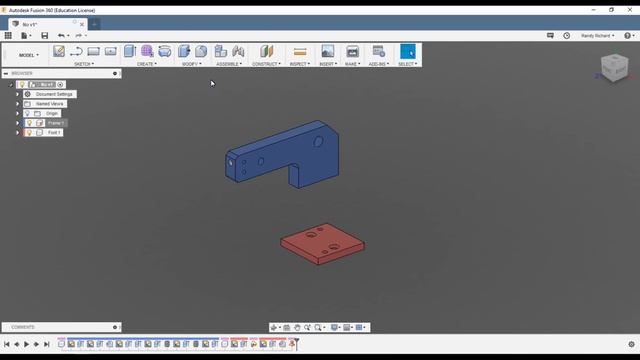Open the notifications comment icon at top right
This screenshot has width=640, height=360.
point(550,36)
